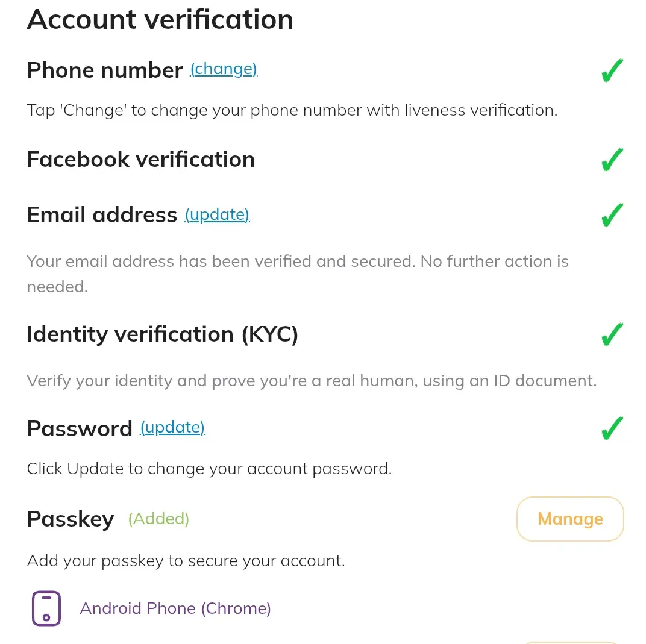Open the Passkey Manage button
The height and width of the screenshot is (644, 646).
click(x=570, y=519)
